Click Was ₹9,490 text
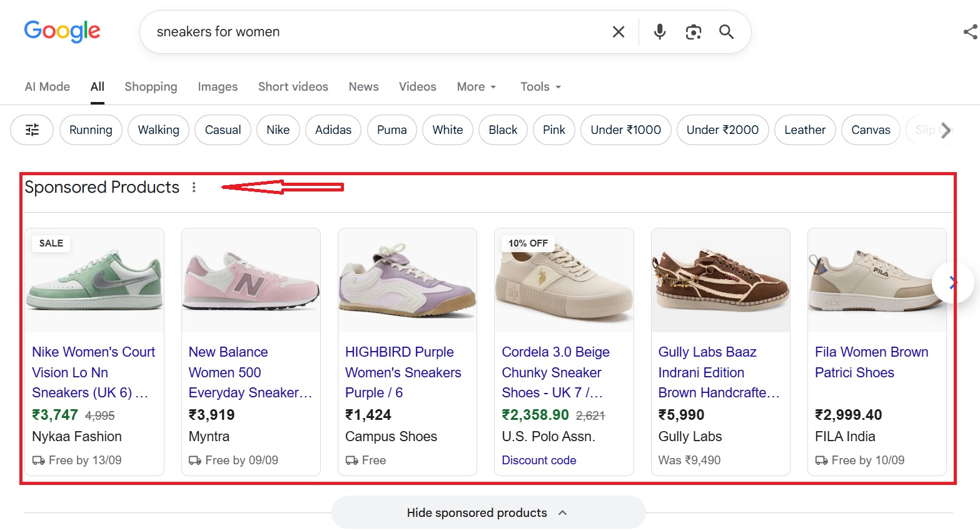 (689, 460)
